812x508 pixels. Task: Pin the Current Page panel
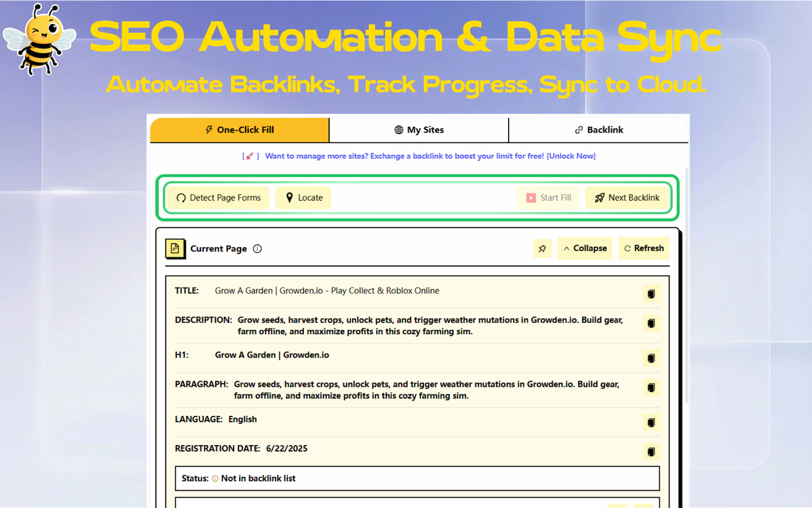542,249
